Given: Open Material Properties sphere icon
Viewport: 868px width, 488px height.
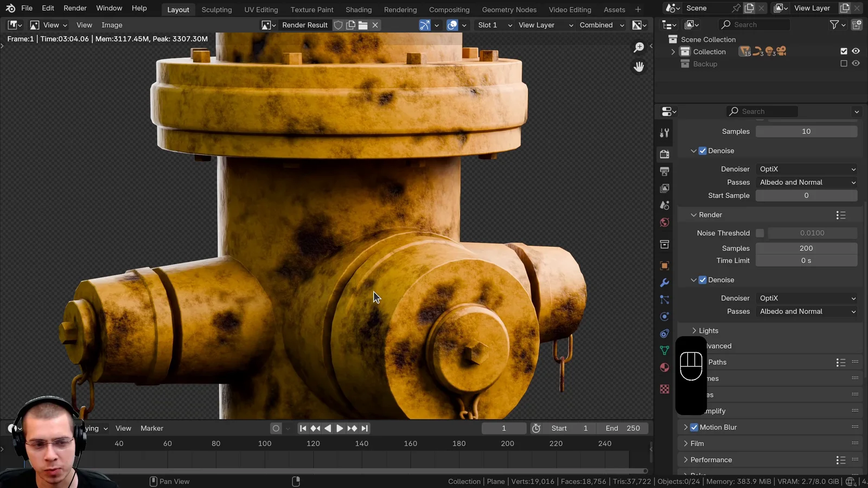Looking at the screenshot, I should [x=664, y=367].
